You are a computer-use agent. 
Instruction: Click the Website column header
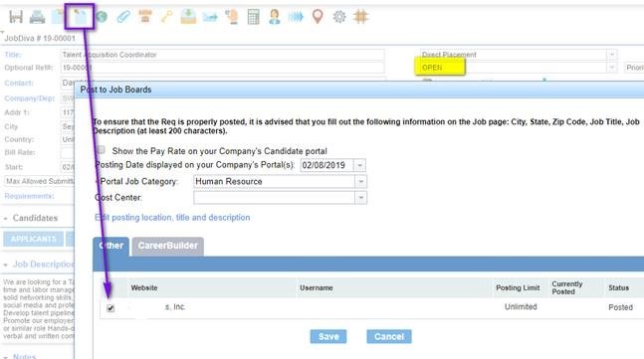[x=144, y=288]
